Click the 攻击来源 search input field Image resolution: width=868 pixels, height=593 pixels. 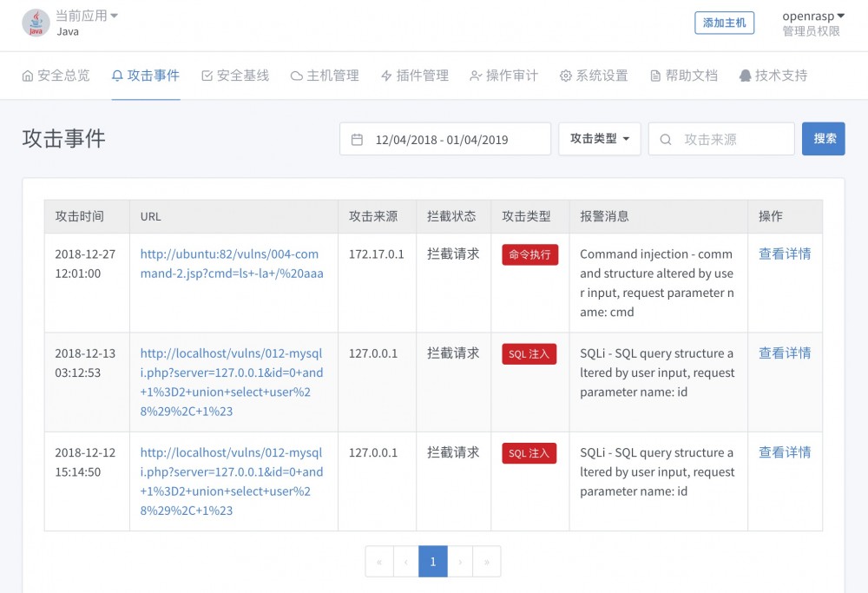tap(721, 139)
